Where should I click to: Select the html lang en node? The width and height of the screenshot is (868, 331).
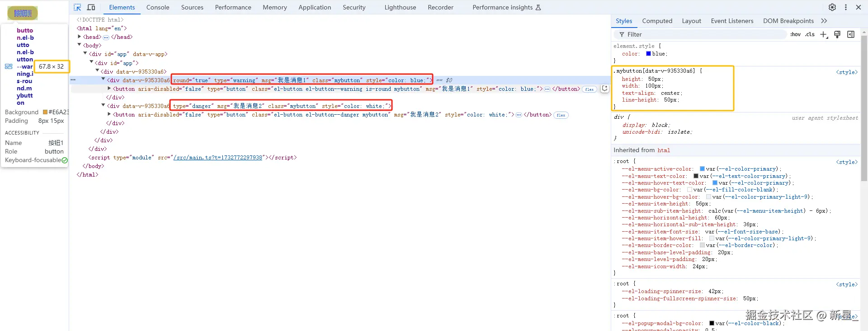pyautogui.click(x=102, y=28)
